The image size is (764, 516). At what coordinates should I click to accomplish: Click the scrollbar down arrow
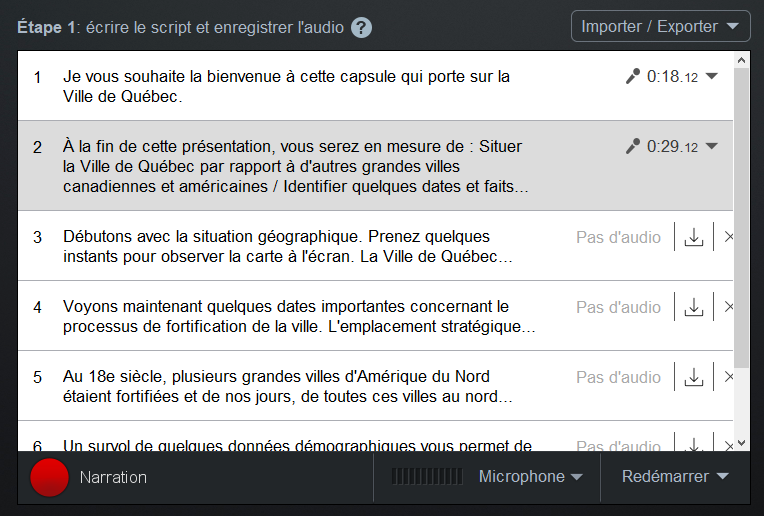pos(742,443)
